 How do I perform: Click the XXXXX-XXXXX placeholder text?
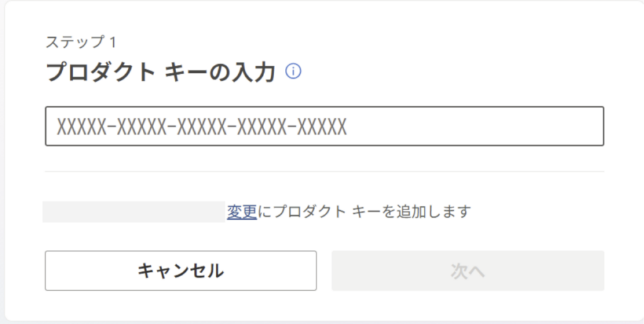click(x=202, y=127)
